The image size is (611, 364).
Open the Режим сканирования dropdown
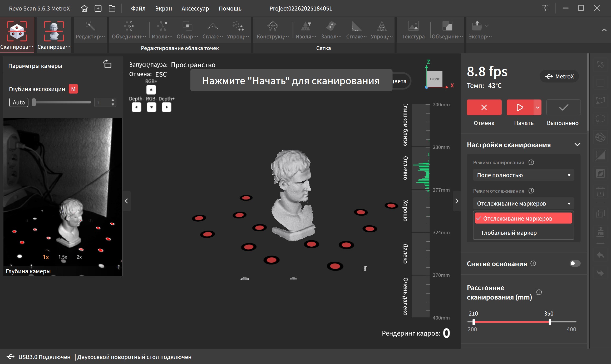523,175
